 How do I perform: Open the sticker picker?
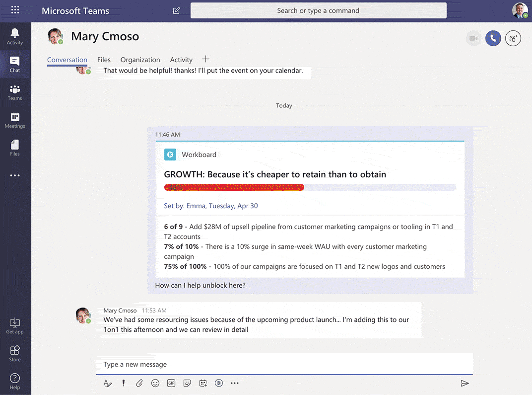click(187, 383)
